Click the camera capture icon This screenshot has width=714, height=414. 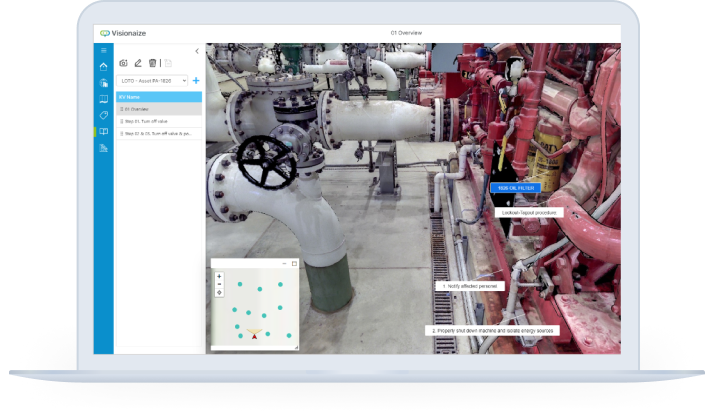click(124, 63)
